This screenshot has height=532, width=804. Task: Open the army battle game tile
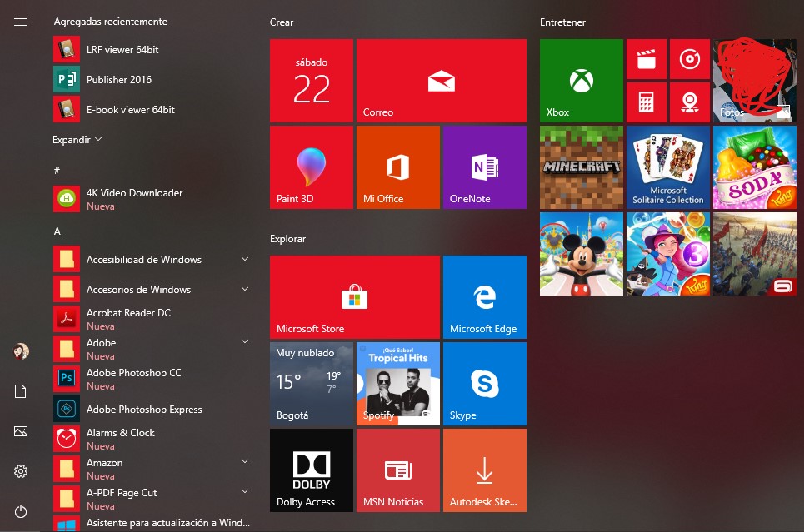click(x=755, y=254)
